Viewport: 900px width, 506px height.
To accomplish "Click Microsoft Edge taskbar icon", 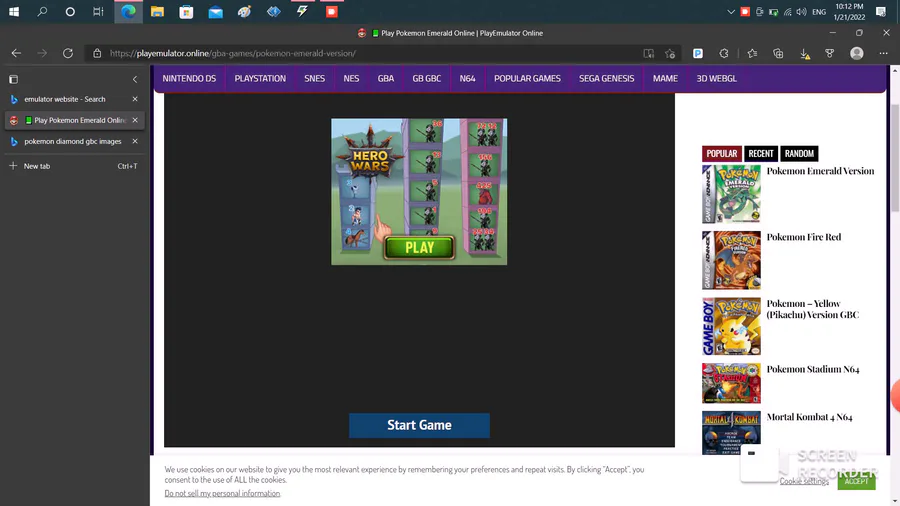I will [x=129, y=11].
